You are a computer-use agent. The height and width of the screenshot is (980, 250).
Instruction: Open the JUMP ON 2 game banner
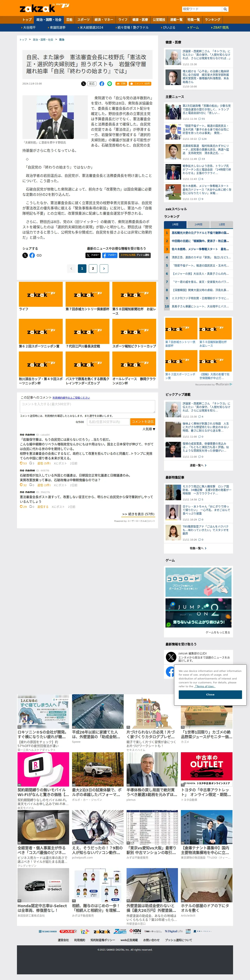[x=198, y=613]
